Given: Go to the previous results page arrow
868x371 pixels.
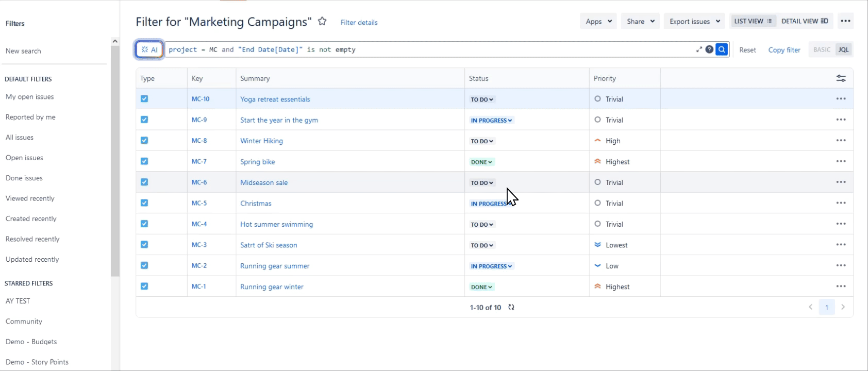Looking at the screenshot, I should 810,307.
